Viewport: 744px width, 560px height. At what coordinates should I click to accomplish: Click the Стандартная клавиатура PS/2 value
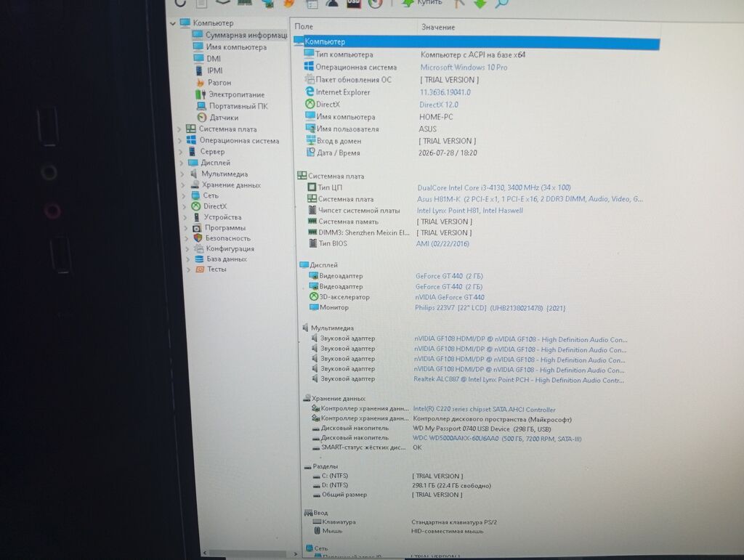(453, 522)
